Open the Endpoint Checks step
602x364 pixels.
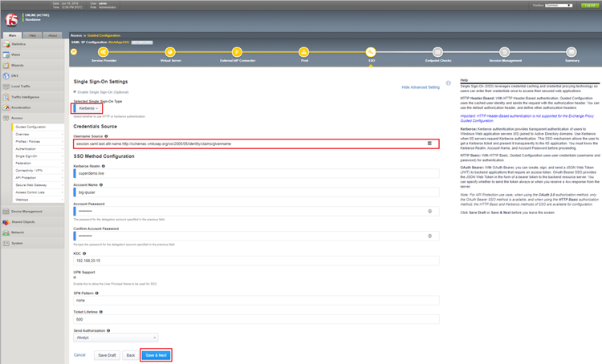pyautogui.click(x=437, y=52)
